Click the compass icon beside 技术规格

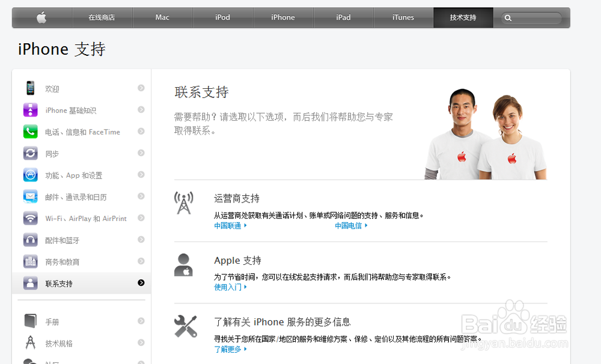click(30, 342)
